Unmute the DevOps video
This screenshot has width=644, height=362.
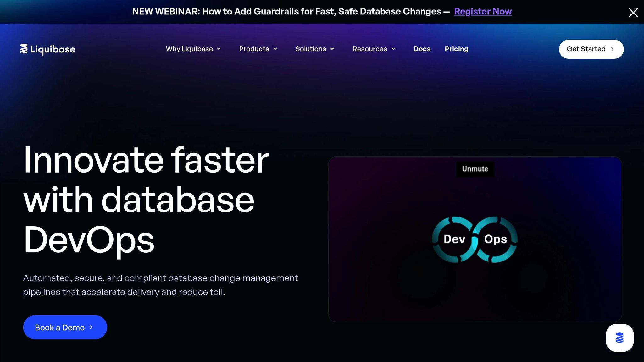[475, 169]
